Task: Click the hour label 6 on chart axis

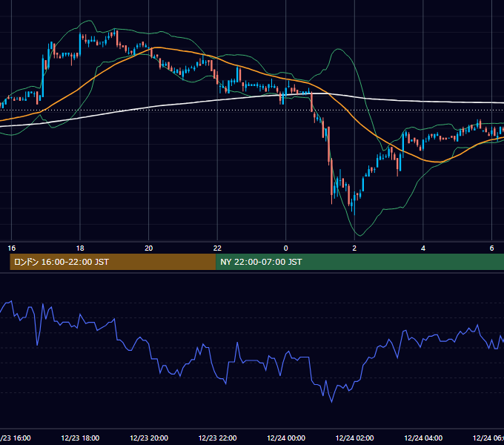Action: [x=491, y=248]
